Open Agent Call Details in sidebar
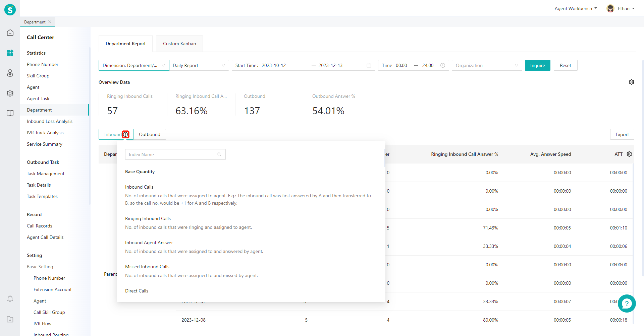 [45, 237]
